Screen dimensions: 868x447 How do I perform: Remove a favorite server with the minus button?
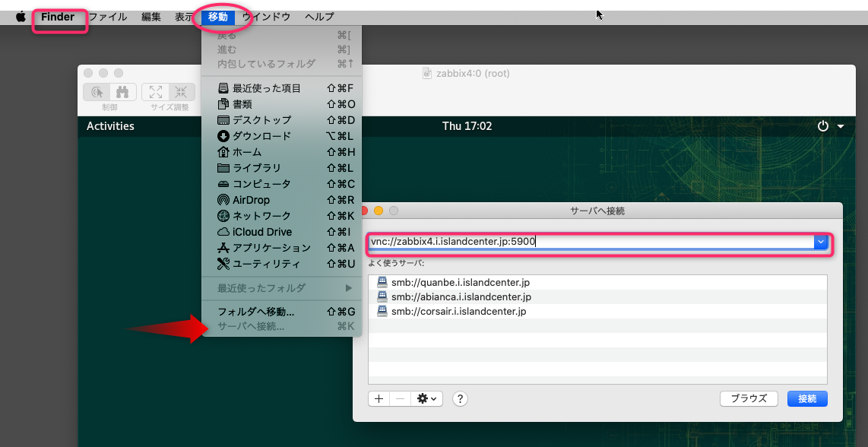pyautogui.click(x=401, y=398)
